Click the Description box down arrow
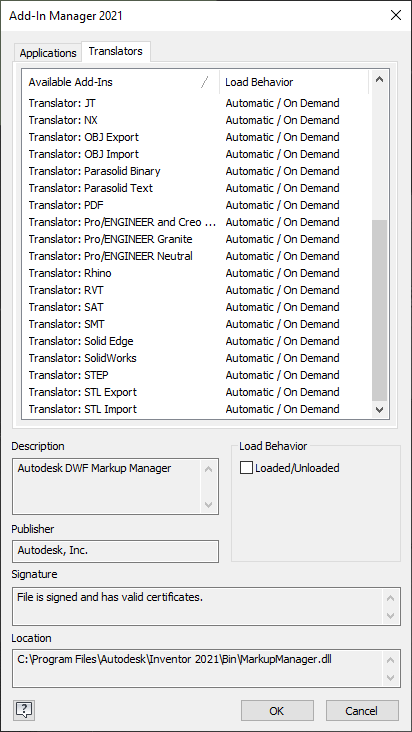Viewport: 412px width, 732px height. [x=209, y=505]
